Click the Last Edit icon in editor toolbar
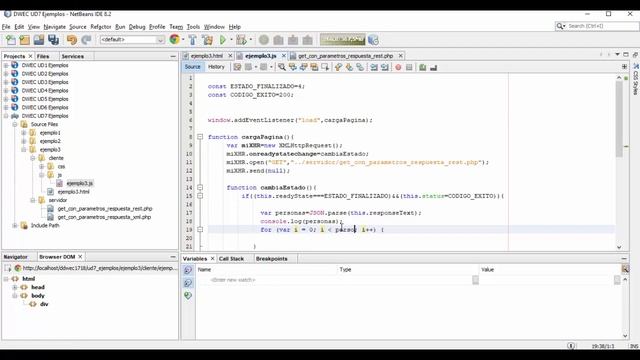The height and width of the screenshot is (360, 640). (x=237, y=67)
